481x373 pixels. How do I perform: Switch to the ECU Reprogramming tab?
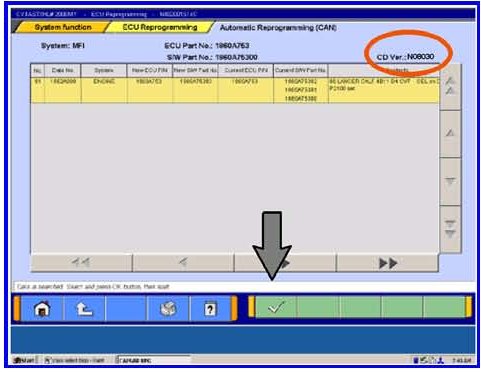[x=160, y=27]
